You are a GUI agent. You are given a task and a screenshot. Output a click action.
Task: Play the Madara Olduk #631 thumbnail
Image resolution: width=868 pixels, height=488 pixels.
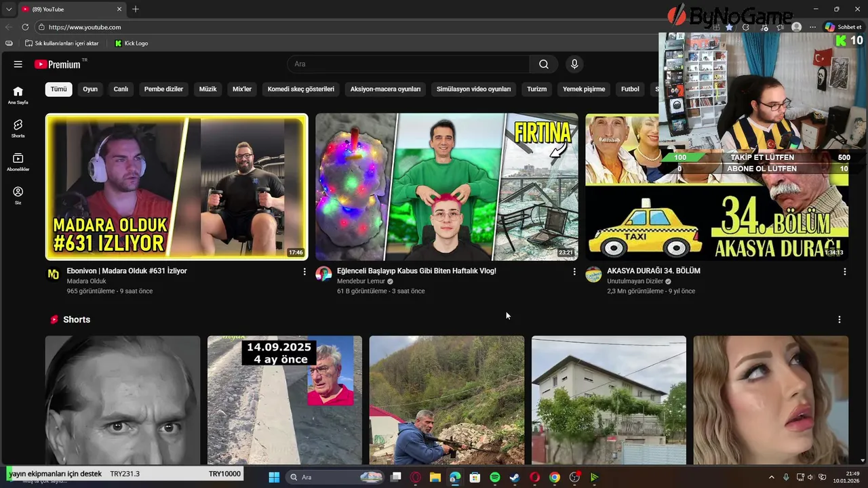click(176, 187)
